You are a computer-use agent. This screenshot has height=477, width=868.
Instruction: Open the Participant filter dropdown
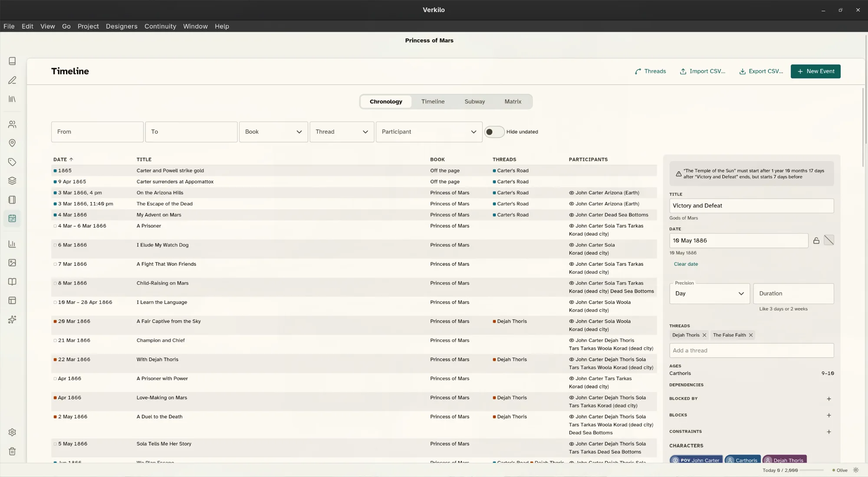[429, 132]
